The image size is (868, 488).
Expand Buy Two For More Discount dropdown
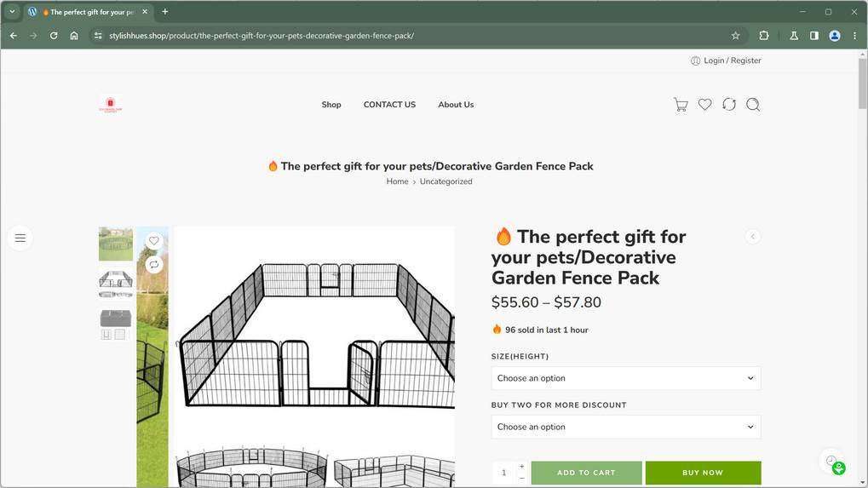point(625,427)
